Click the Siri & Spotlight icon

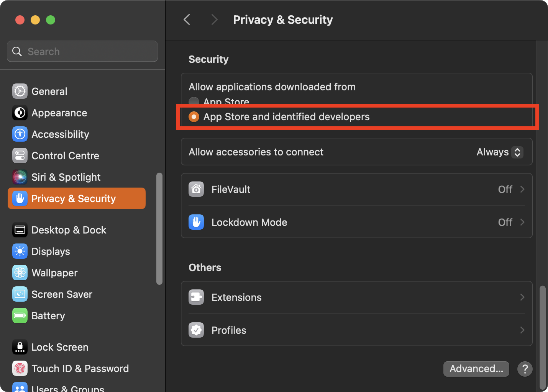[20, 177]
